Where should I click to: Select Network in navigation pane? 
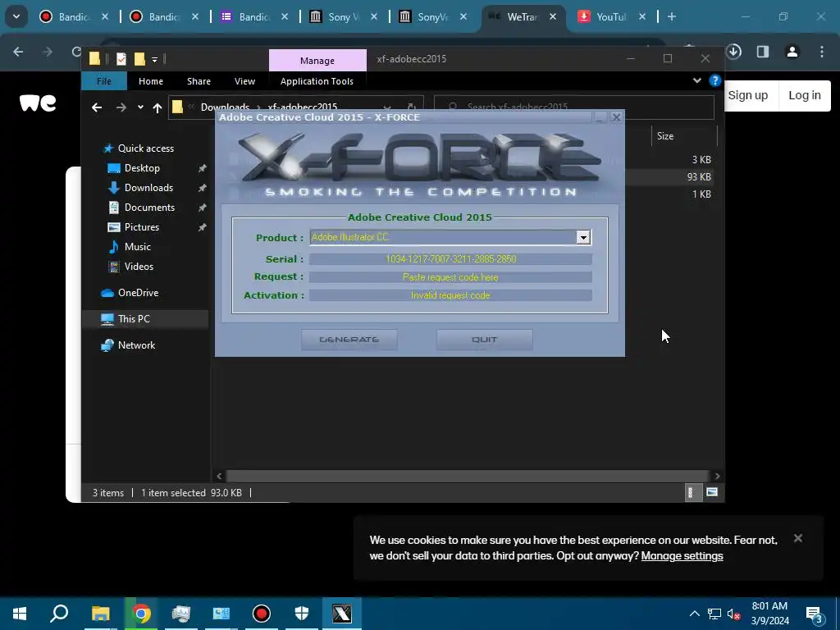(136, 345)
